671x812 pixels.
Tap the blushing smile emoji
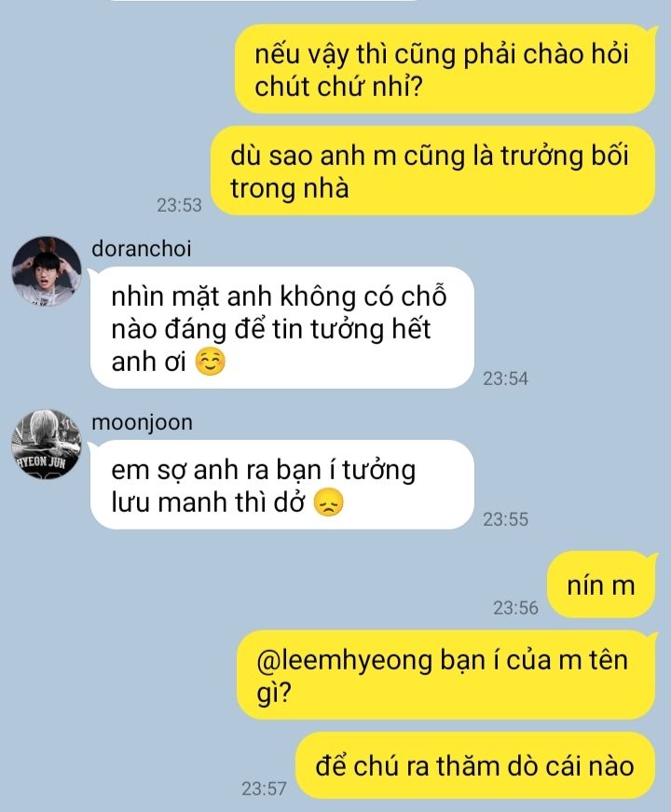coord(210,362)
